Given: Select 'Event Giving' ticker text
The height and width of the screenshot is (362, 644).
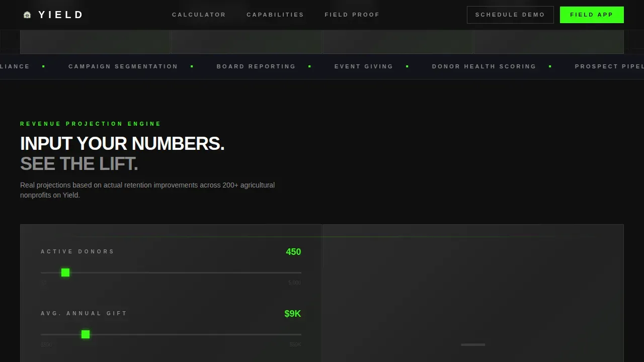Looking at the screenshot, I should pos(364,66).
